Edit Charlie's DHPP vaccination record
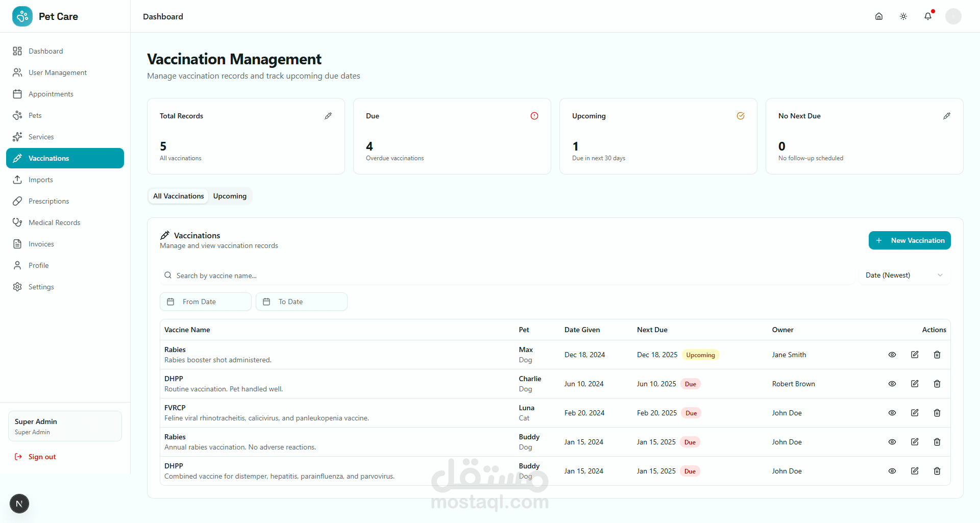The image size is (980, 523). click(915, 384)
